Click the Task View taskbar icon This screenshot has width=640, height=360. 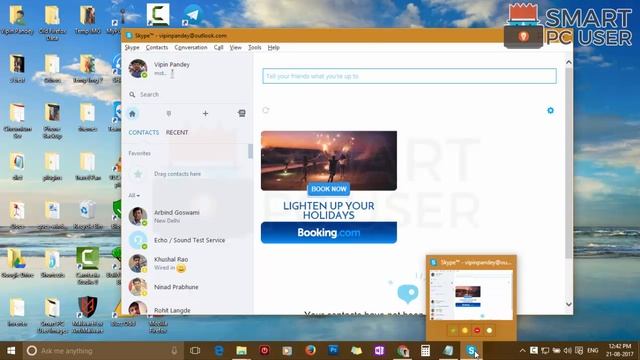(195, 351)
